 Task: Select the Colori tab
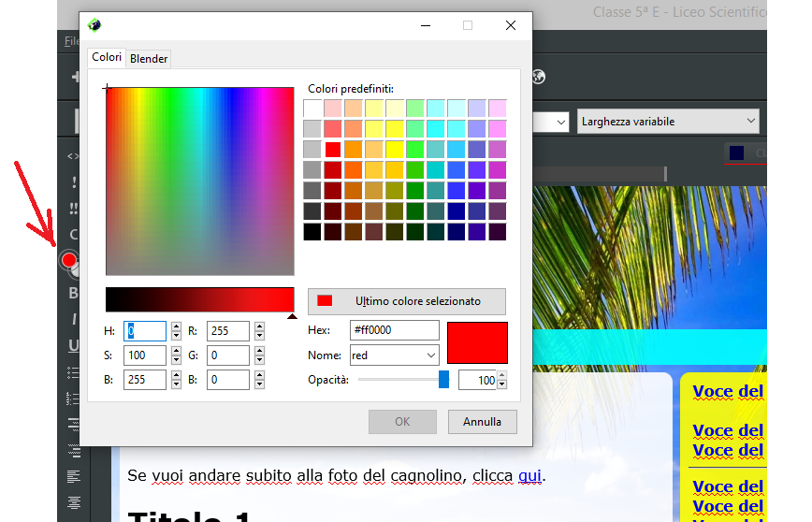coord(107,58)
